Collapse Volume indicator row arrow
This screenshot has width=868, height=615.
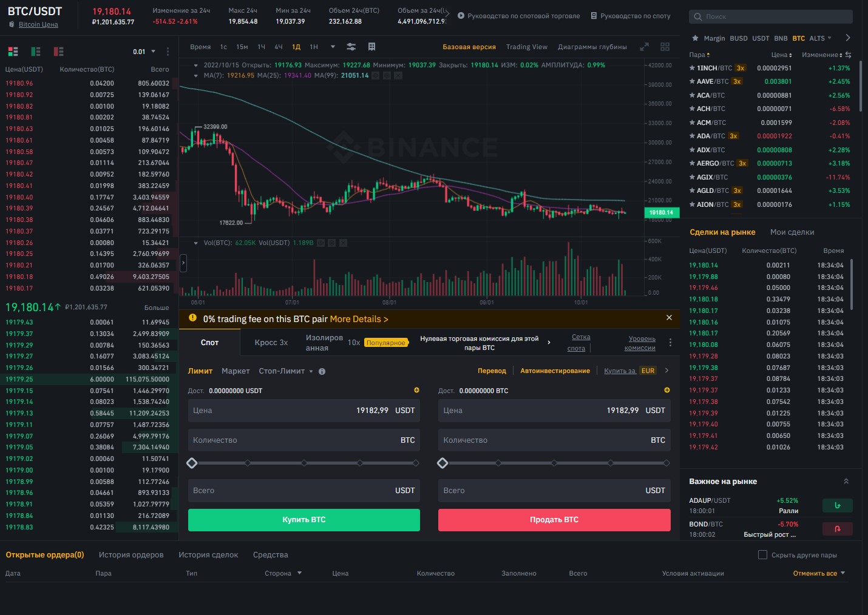click(196, 243)
